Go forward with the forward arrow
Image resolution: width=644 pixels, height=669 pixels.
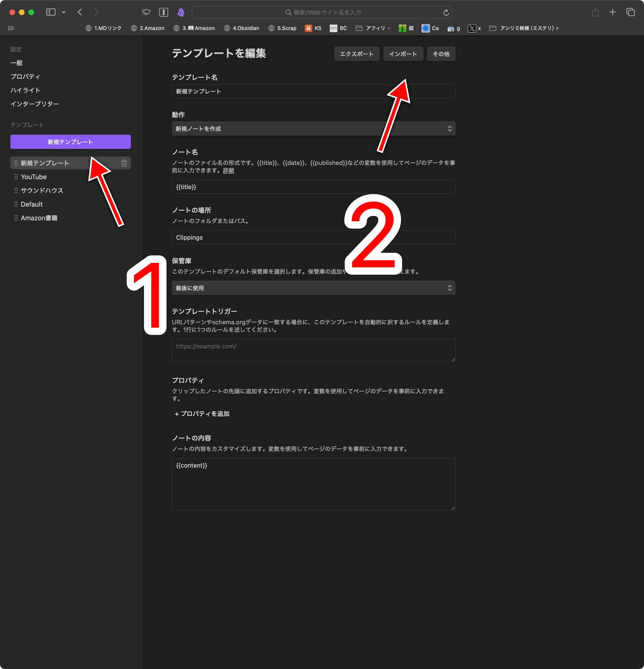pos(97,12)
